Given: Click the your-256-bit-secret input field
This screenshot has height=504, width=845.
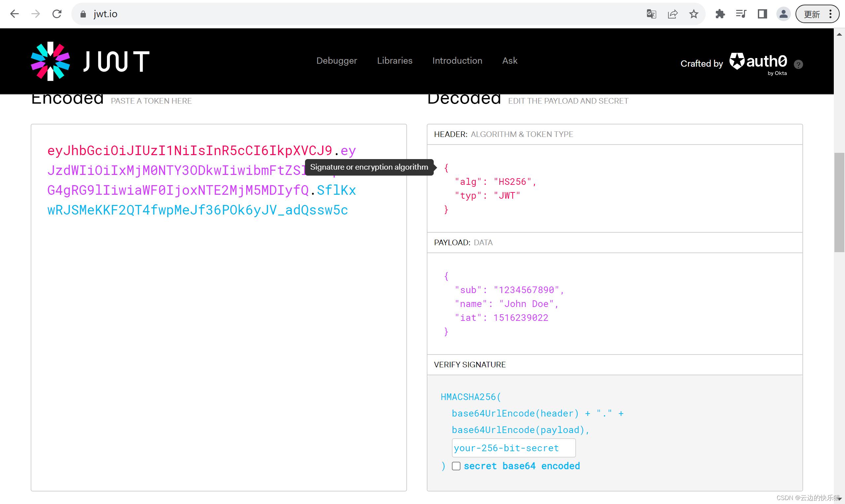Looking at the screenshot, I should 513,448.
